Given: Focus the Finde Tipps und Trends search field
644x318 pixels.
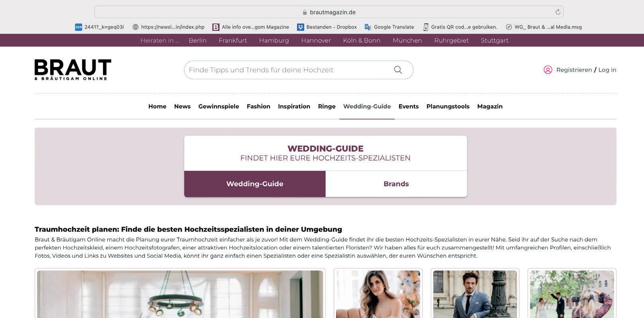Looking at the screenshot, I should click(288, 70).
